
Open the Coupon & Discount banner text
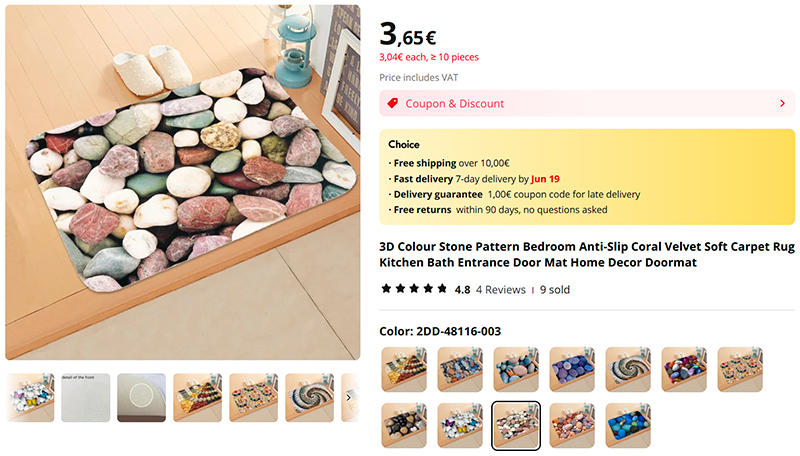pos(455,103)
